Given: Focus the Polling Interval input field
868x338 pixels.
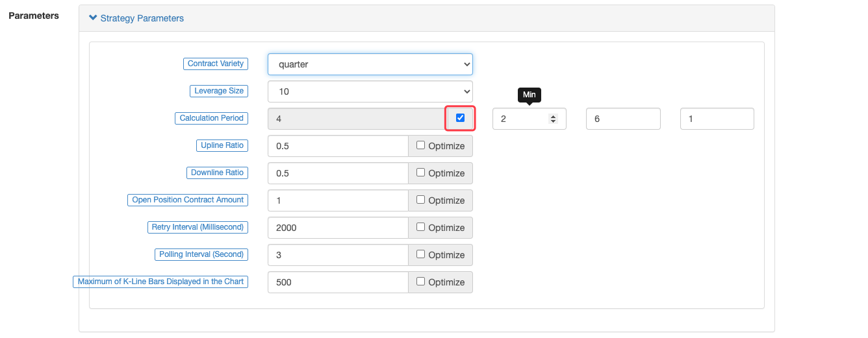Looking at the screenshot, I should [337, 255].
